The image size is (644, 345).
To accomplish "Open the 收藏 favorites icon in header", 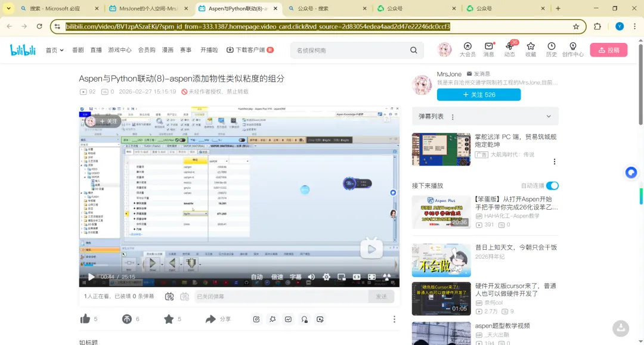I will 531,49.
